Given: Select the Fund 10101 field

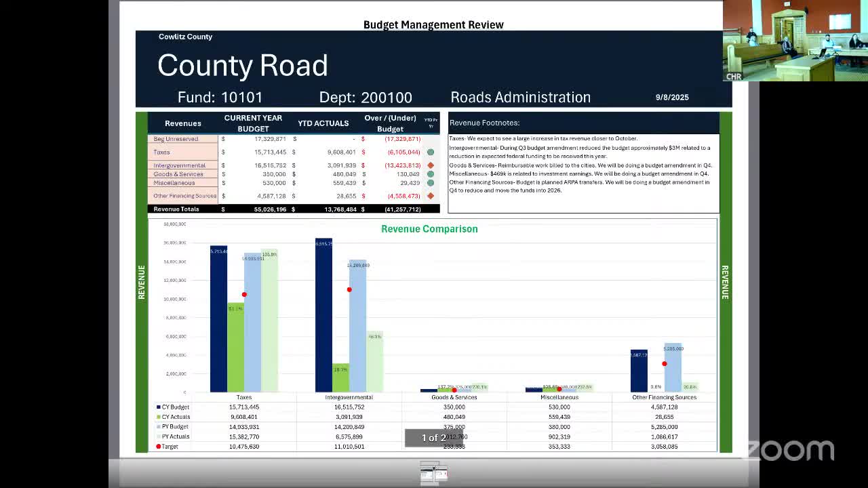Looking at the screenshot, I should (218, 98).
